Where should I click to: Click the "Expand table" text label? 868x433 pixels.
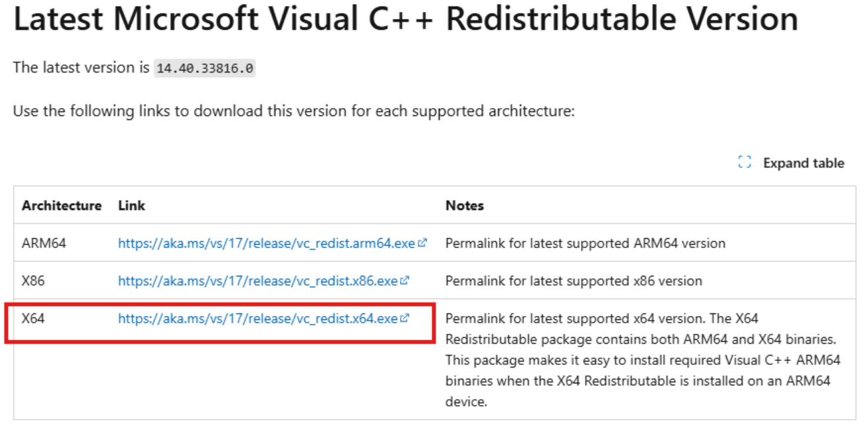point(803,163)
